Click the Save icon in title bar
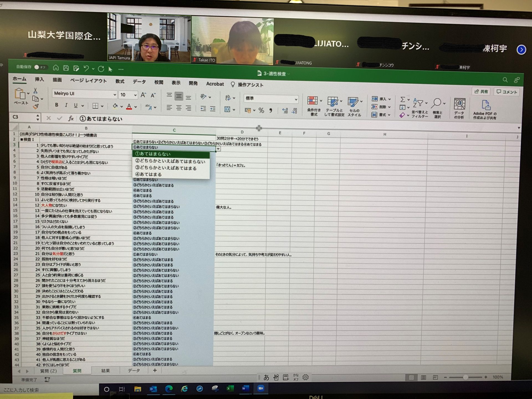 click(66, 68)
